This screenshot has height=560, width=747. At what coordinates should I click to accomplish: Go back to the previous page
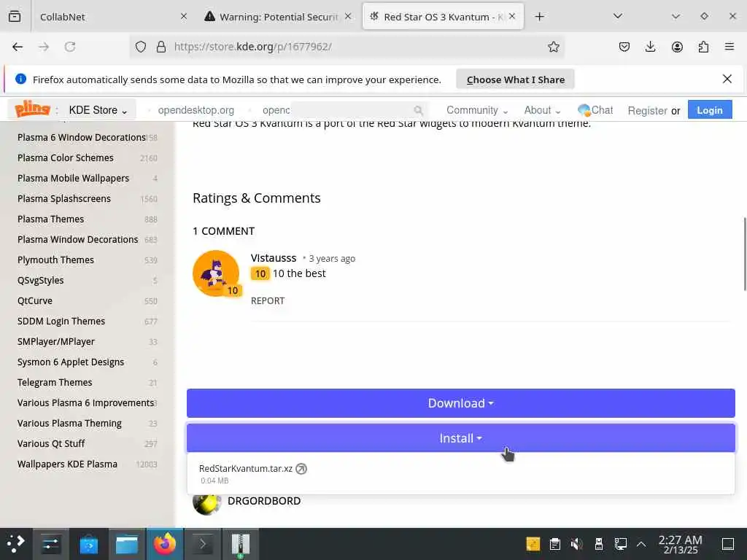(18, 47)
